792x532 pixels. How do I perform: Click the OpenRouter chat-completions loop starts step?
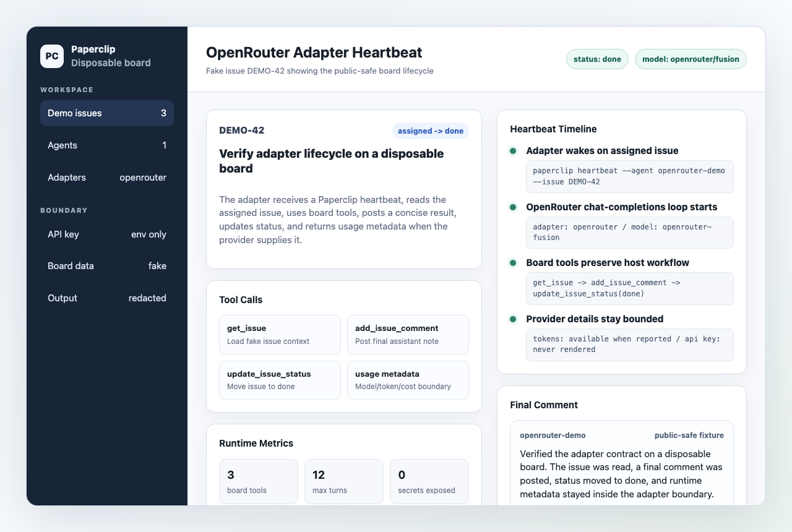(622, 207)
